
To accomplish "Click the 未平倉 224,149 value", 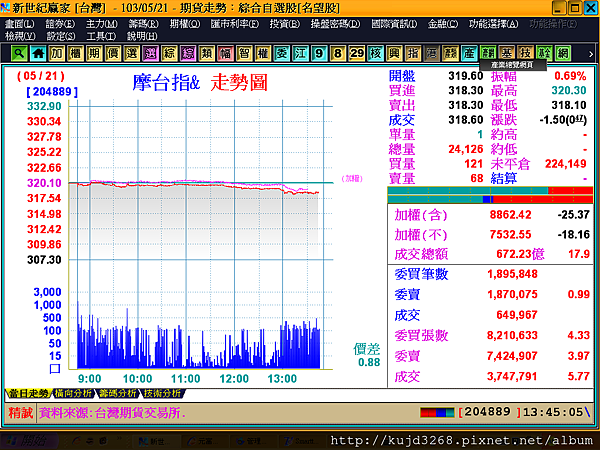I will tap(566, 164).
